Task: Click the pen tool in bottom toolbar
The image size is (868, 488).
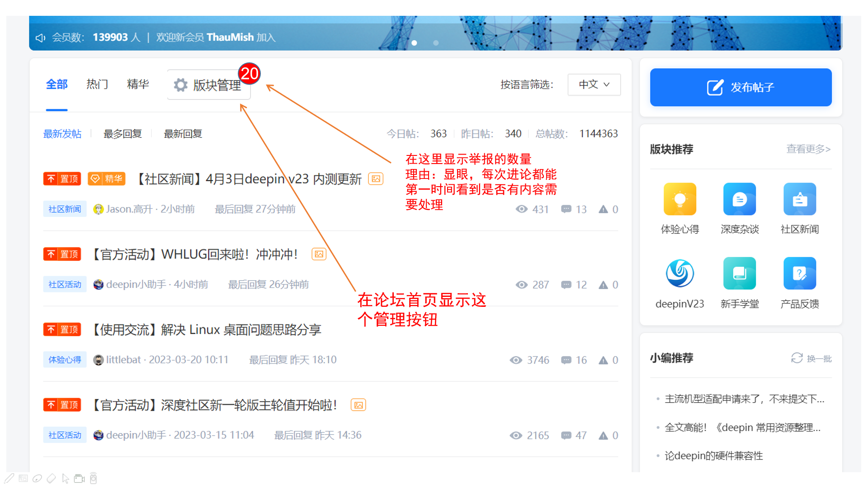Action: (9, 479)
